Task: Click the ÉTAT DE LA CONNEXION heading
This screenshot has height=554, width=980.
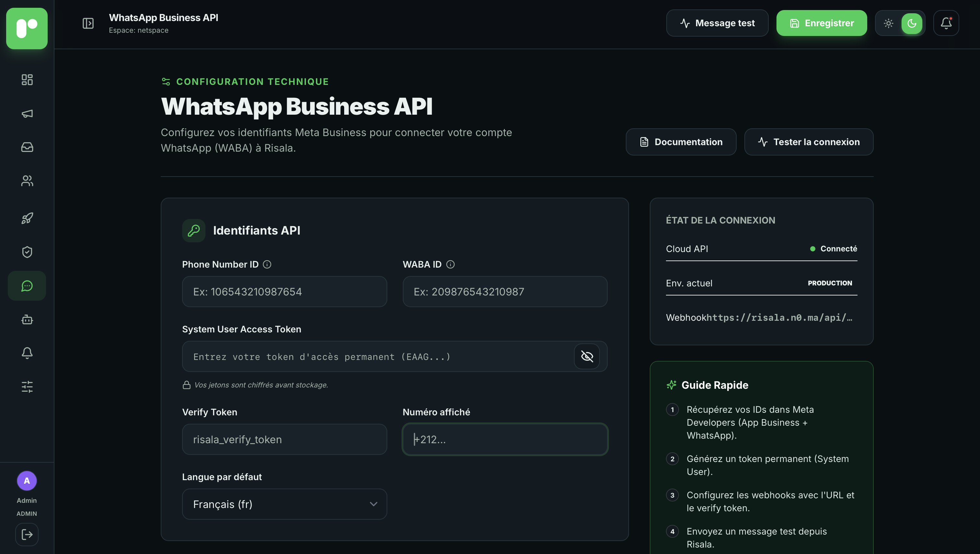Action: click(x=720, y=220)
